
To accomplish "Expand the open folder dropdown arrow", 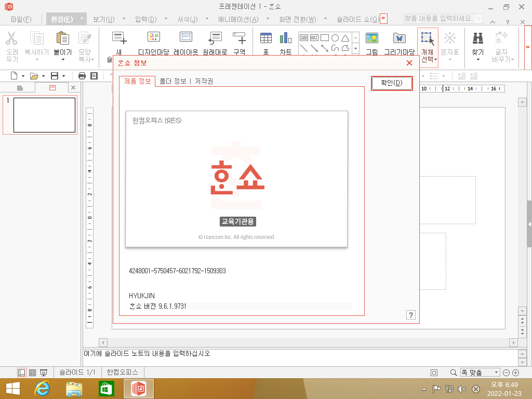I will 43,76.
